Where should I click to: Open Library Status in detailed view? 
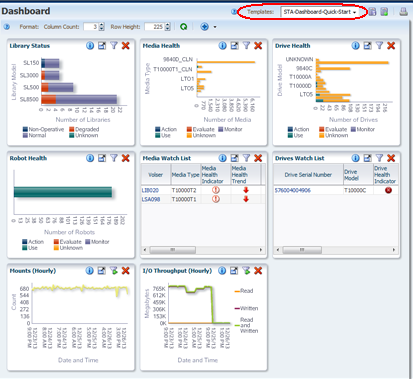(102, 46)
